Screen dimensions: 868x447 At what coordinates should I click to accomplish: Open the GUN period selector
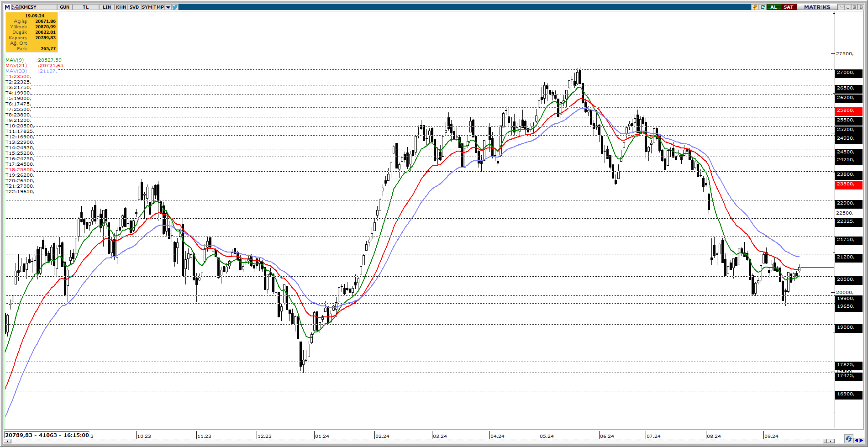[65, 7]
